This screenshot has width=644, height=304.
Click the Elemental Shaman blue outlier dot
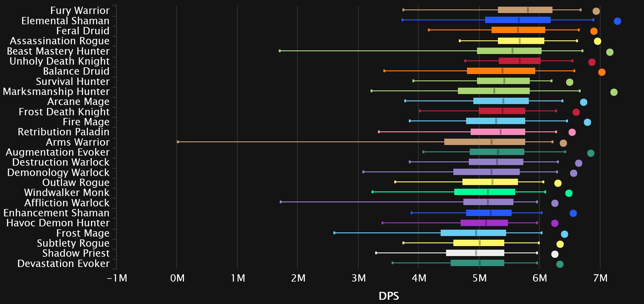click(x=617, y=21)
